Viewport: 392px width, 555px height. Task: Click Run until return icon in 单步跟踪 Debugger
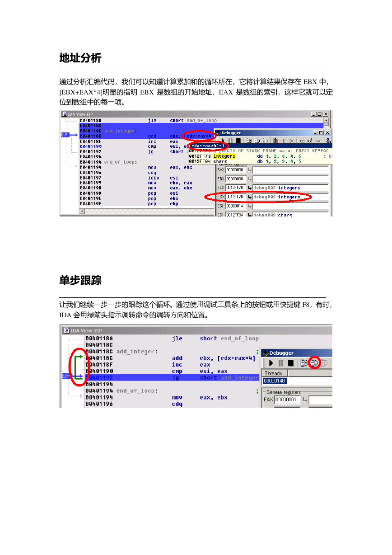pos(324,363)
